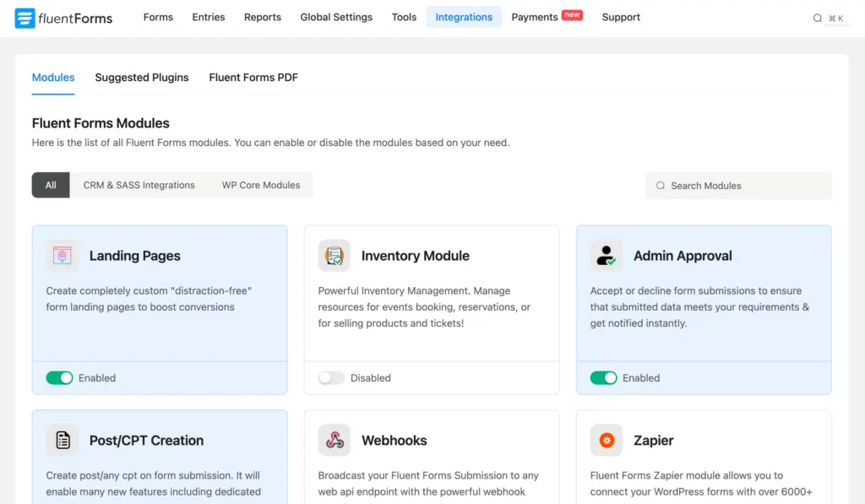Switch to the Suggested Plugins tab
This screenshot has height=504, width=865.
142,78
